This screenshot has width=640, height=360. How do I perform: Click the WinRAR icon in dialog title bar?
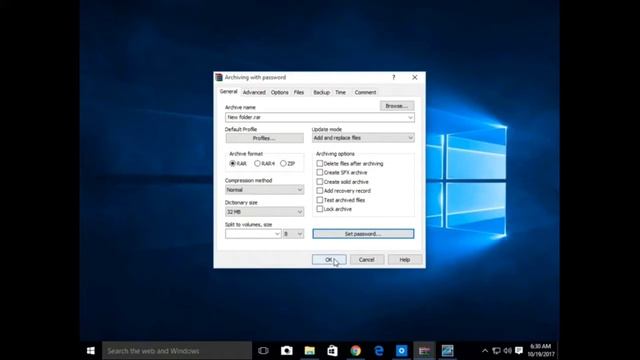(219, 77)
